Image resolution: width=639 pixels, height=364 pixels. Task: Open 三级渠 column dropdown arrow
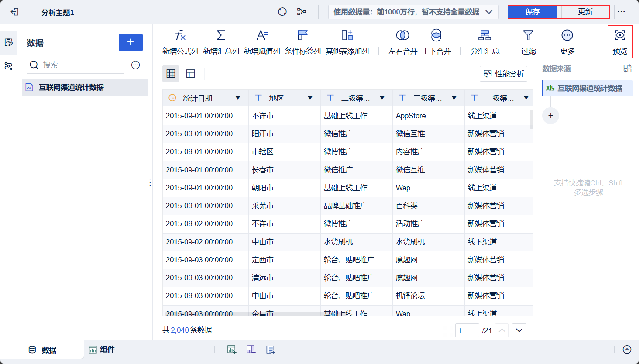tap(454, 98)
